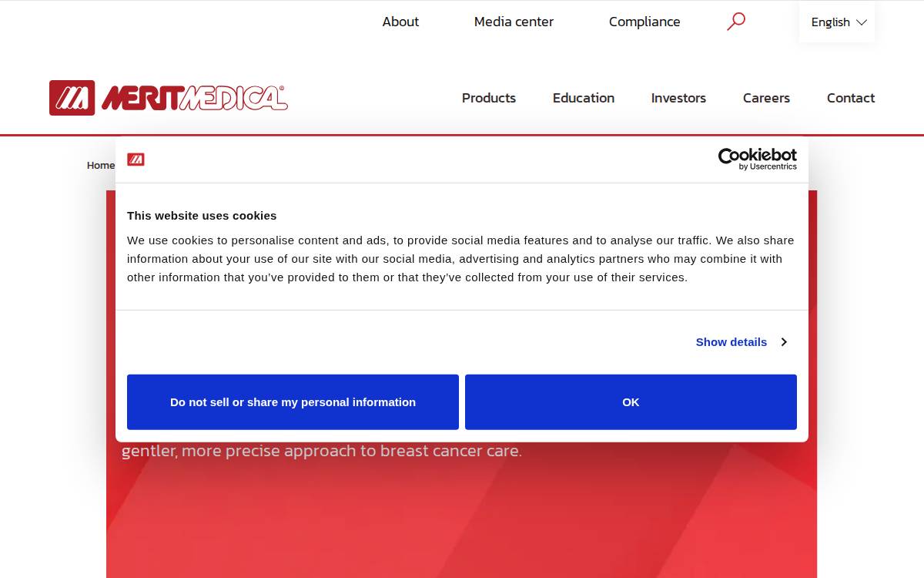Open the Media center menu
This screenshot has width=924, height=578.
pos(514,22)
